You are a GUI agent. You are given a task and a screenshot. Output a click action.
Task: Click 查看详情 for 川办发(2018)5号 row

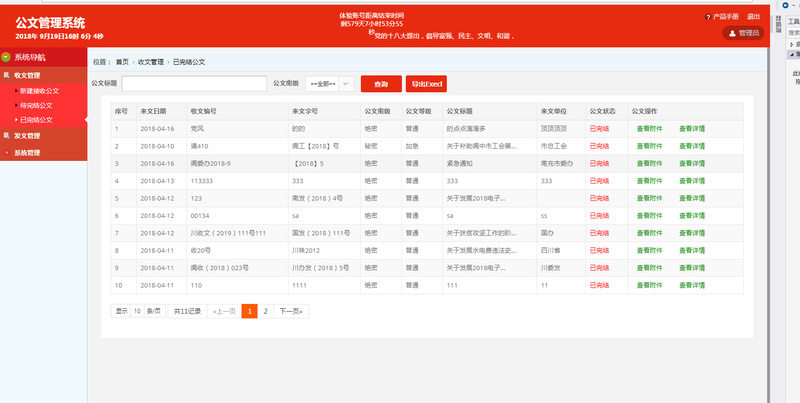coord(692,268)
